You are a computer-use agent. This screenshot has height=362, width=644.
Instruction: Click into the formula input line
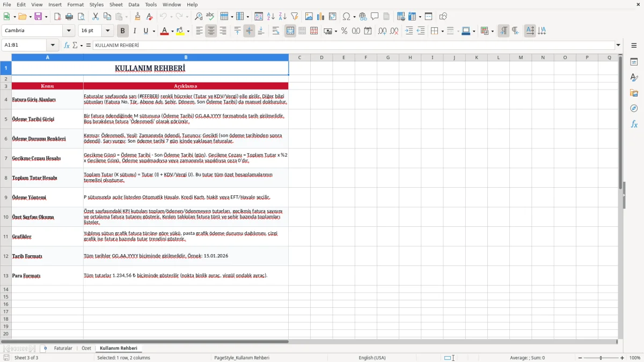point(353,46)
